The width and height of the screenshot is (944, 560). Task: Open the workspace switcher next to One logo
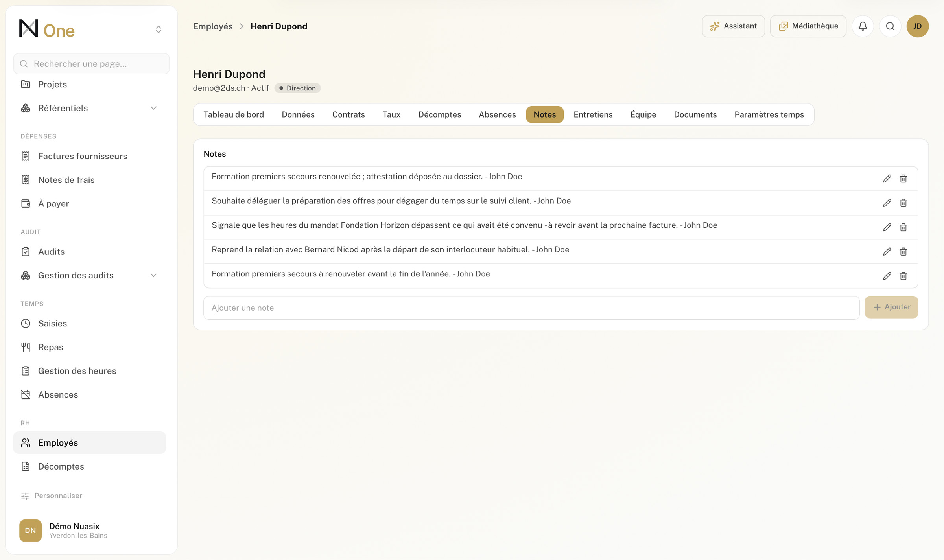[159, 29]
